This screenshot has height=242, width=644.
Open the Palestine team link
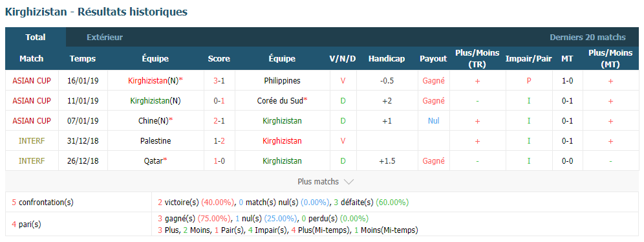click(x=155, y=141)
